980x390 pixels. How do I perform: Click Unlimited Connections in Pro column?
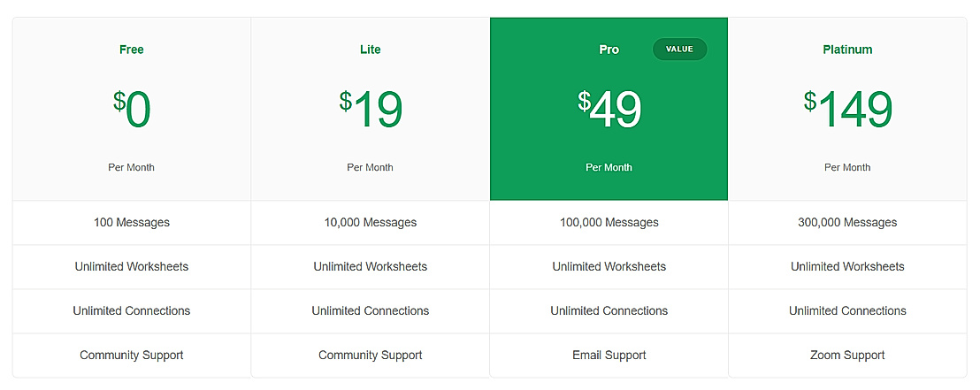click(x=609, y=311)
